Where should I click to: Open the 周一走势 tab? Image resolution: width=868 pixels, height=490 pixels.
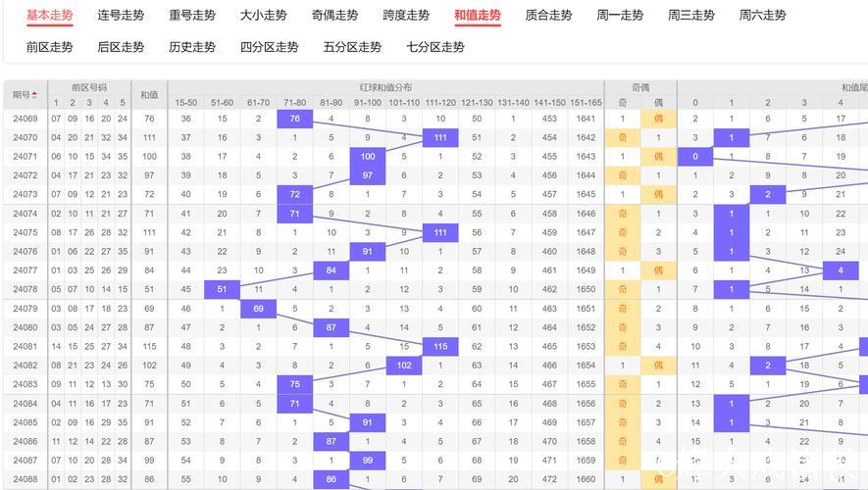coord(620,16)
